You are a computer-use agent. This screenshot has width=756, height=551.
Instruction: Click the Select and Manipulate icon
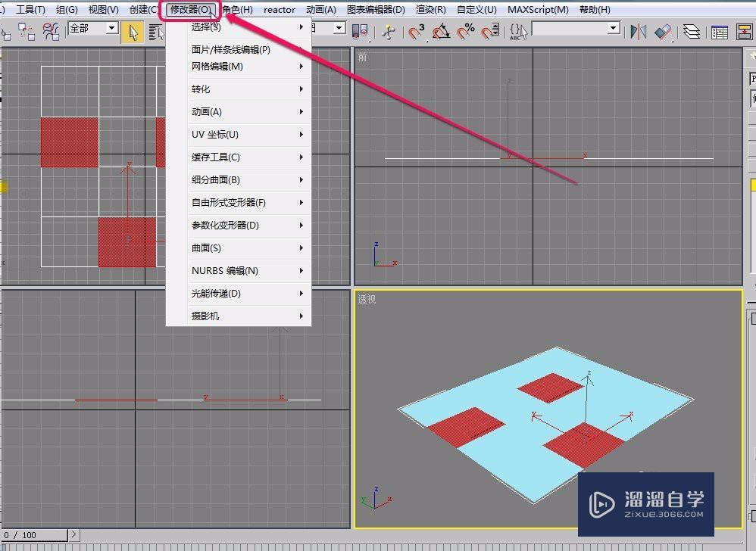point(388,32)
